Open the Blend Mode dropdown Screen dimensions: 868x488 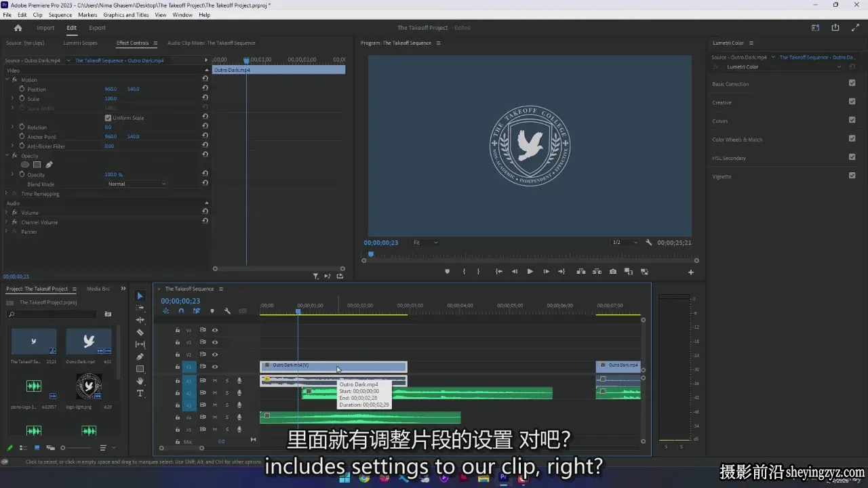tap(137, 184)
